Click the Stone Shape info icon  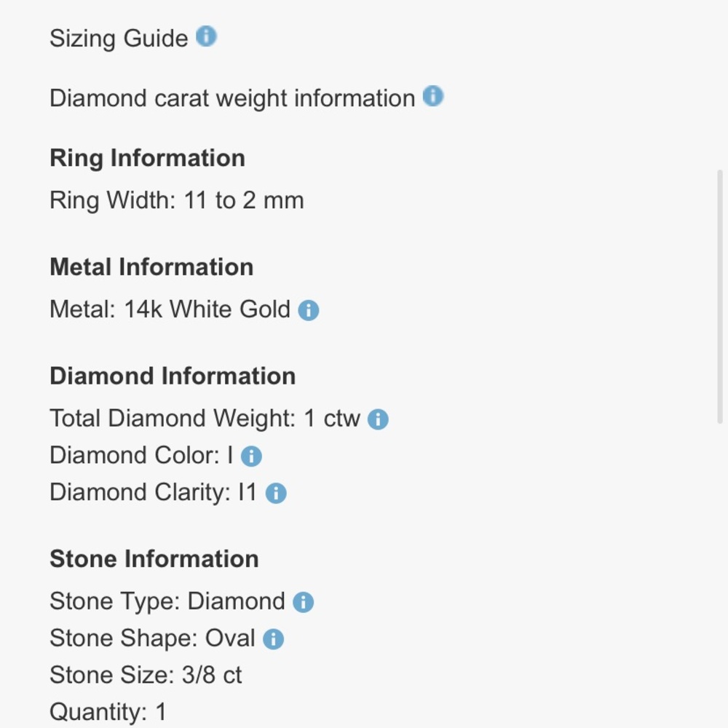pos(272,638)
